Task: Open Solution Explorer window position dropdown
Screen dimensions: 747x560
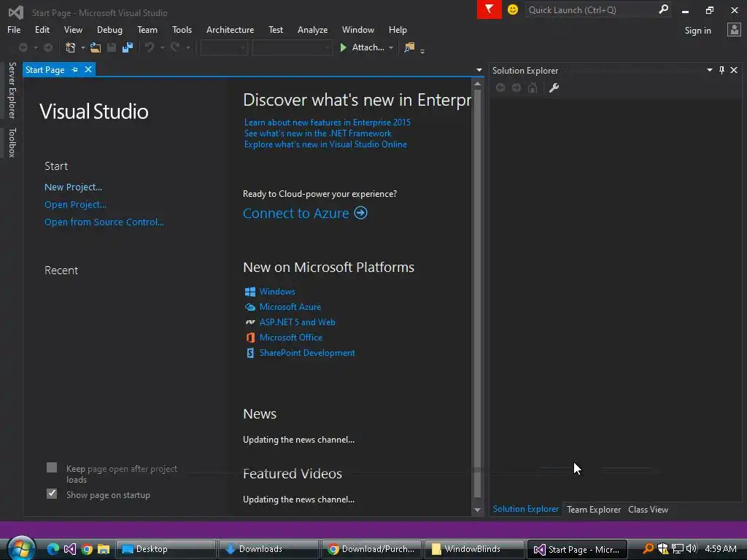Action: pos(709,70)
